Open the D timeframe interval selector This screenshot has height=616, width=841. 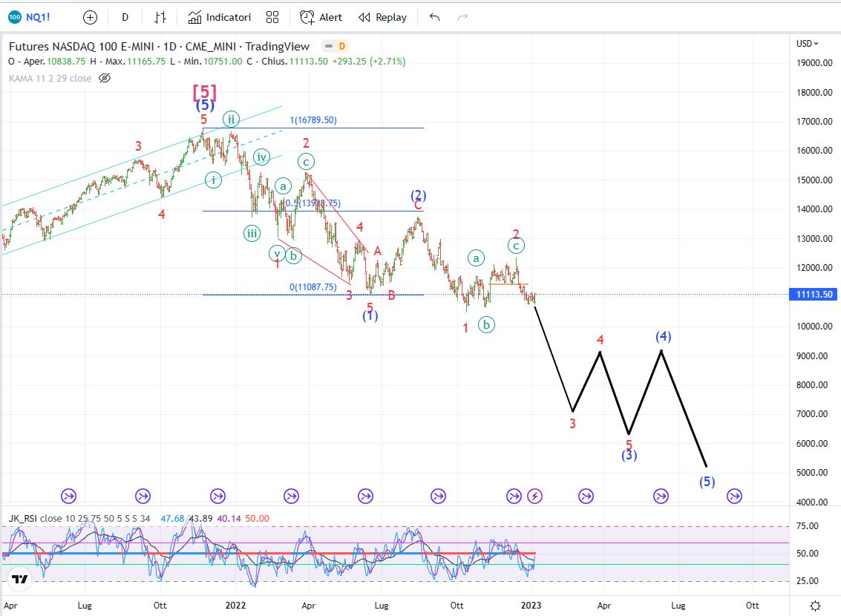[125, 17]
